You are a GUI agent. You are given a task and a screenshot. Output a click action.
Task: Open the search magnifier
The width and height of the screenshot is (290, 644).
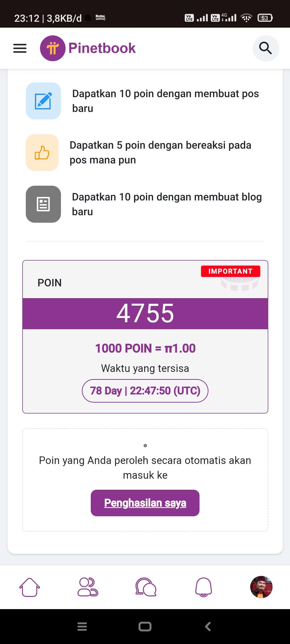(x=266, y=48)
